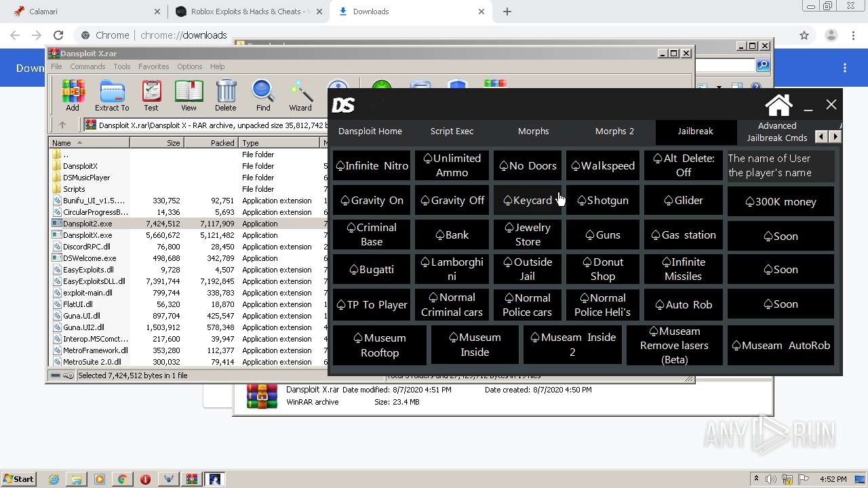868x488 pixels.
Task: Click the Delete trash icon in WinRAR
Action: (x=226, y=96)
